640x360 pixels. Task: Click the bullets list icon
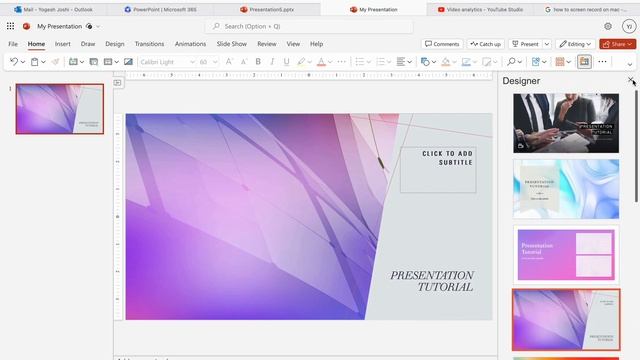359,62
